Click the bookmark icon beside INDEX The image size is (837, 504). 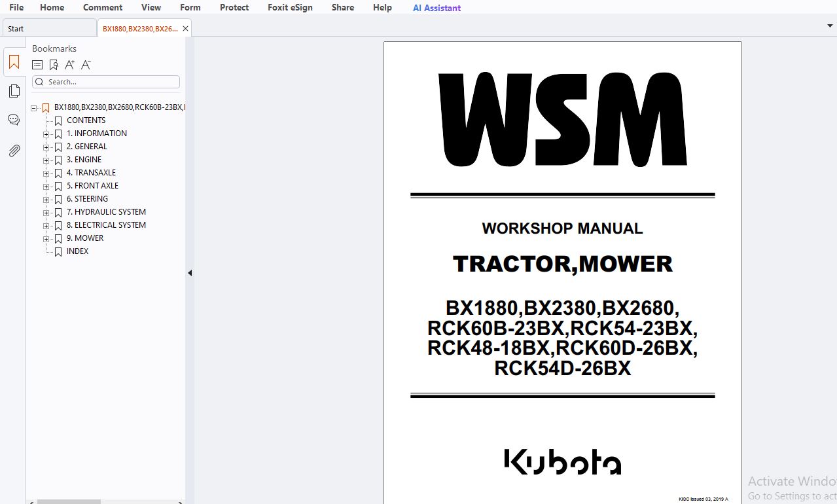[x=58, y=251]
